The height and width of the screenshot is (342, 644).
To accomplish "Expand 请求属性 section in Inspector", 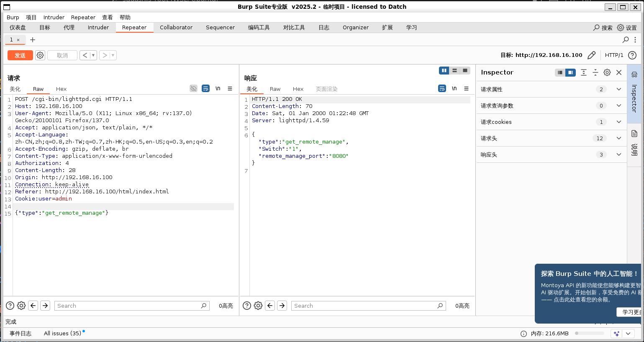I will pyautogui.click(x=618, y=89).
